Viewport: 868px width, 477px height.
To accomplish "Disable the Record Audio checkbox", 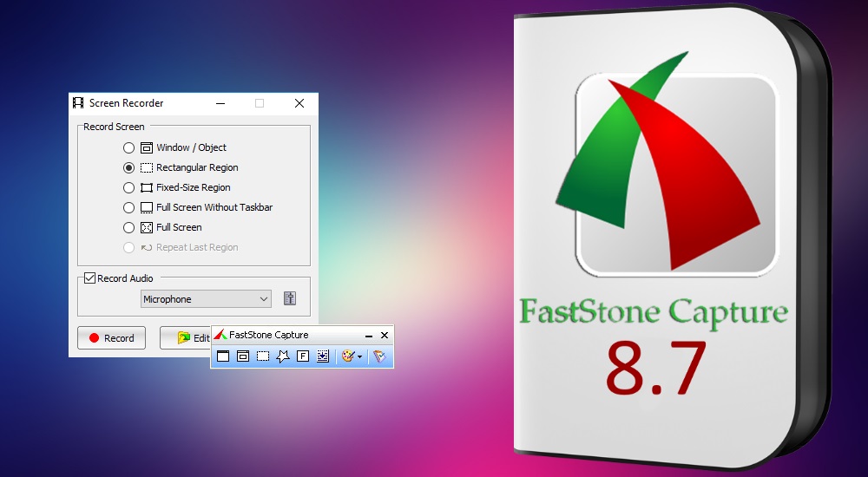I will tap(89, 278).
